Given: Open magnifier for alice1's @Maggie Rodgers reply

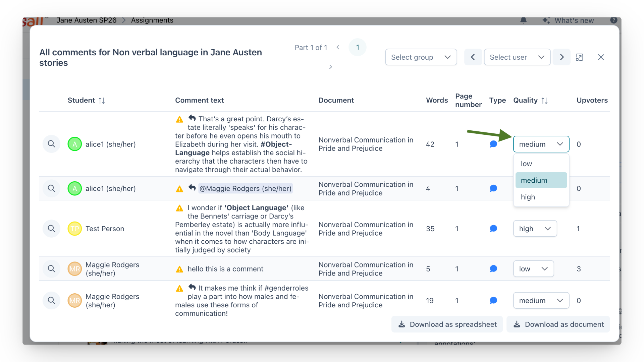Looking at the screenshot, I should (51, 188).
